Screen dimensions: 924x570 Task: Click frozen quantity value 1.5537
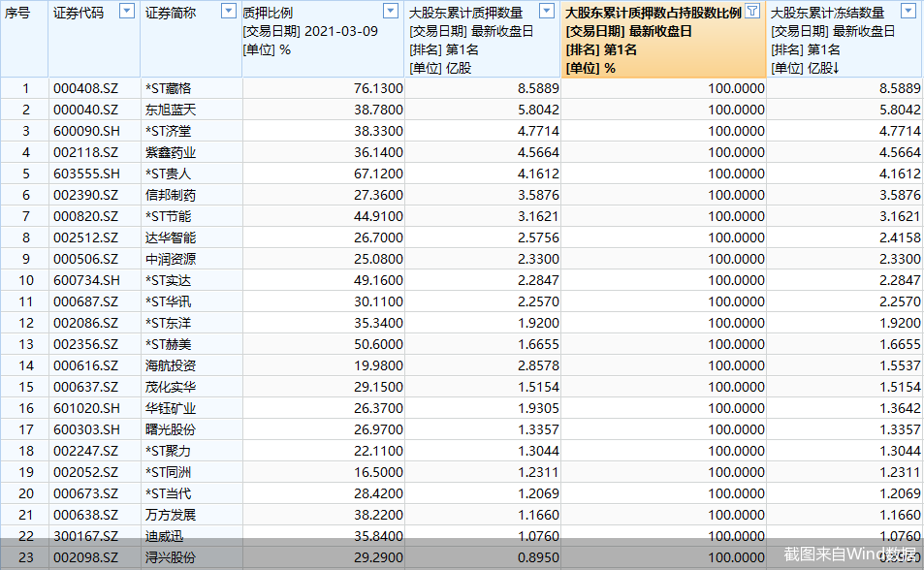coord(900,365)
